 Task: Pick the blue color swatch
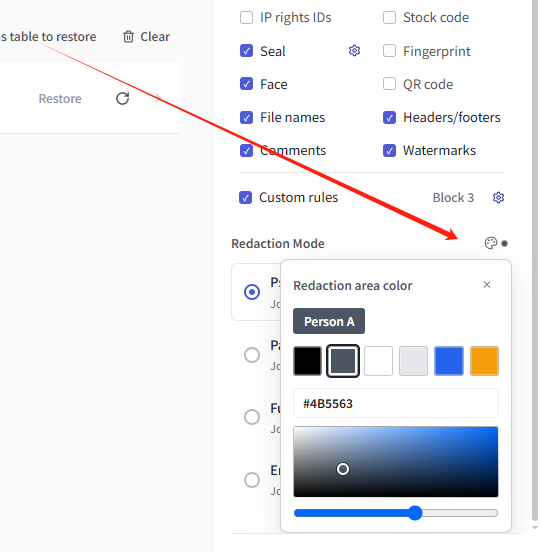click(449, 361)
